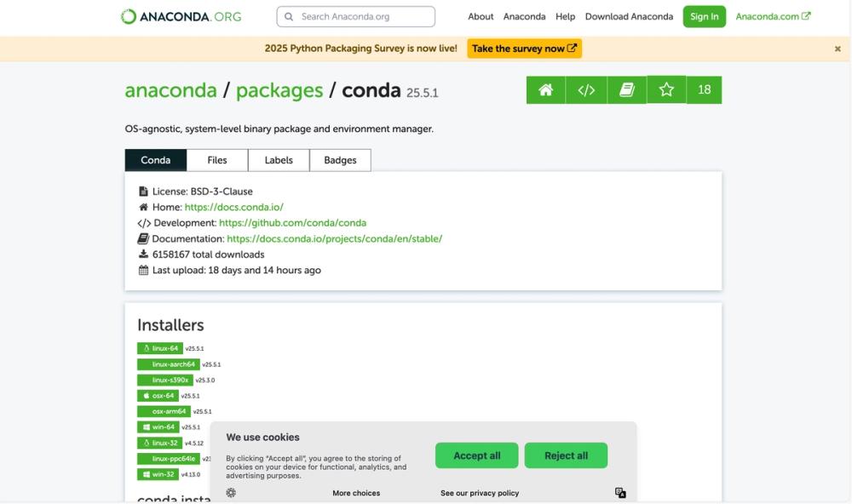Click Take the survey now button
Viewport: 852px width, 504px height.
click(524, 49)
